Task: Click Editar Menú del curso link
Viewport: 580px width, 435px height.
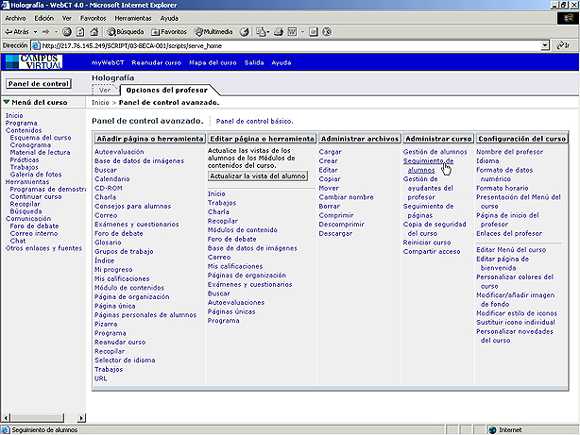Action: click(x=511, y=250)
